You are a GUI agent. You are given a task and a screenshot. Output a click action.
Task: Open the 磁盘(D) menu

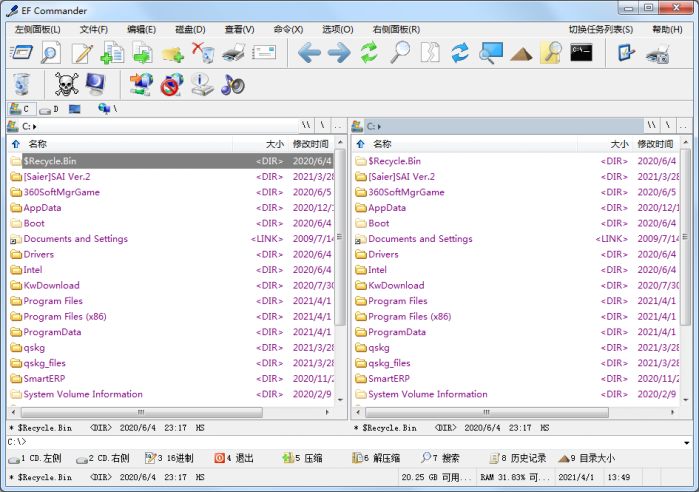pos(190,29)
